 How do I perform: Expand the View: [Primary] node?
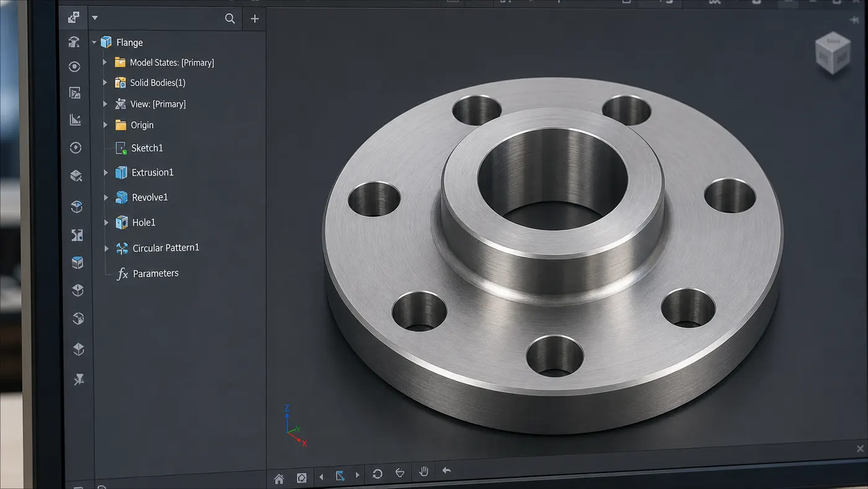(105, 104)
